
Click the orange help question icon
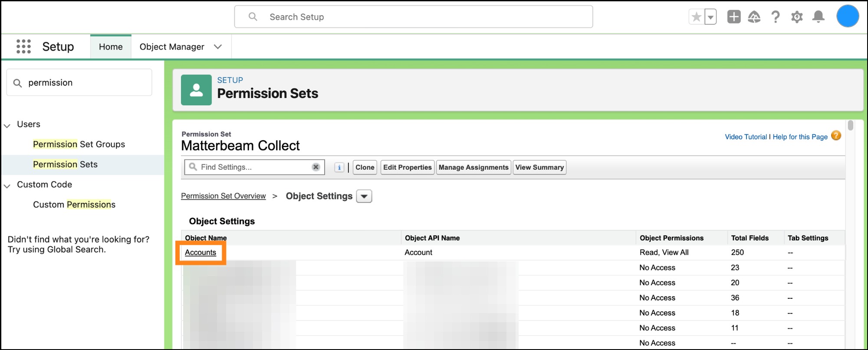click(836, 135)
